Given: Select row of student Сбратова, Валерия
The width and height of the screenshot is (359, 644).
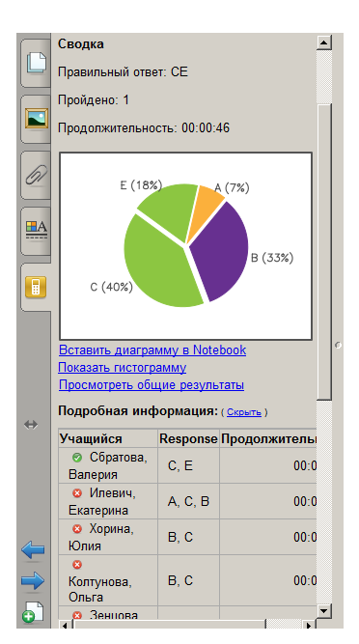Looking at the screenshot, I should [x=187, y=465].
